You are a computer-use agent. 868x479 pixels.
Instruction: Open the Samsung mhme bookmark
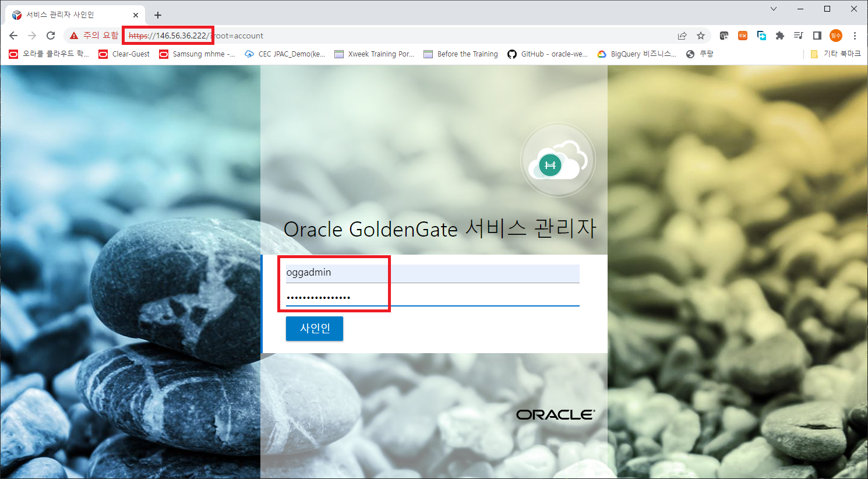point(197,54)
